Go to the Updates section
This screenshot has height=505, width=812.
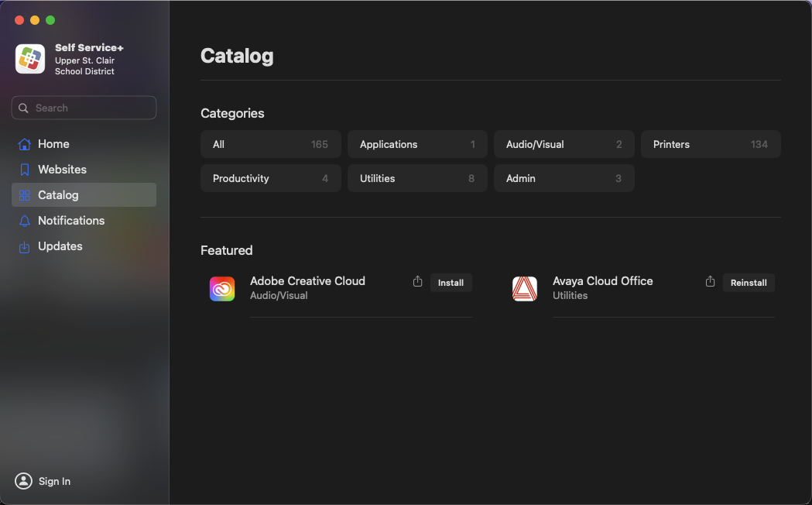(x=60, y=246)
